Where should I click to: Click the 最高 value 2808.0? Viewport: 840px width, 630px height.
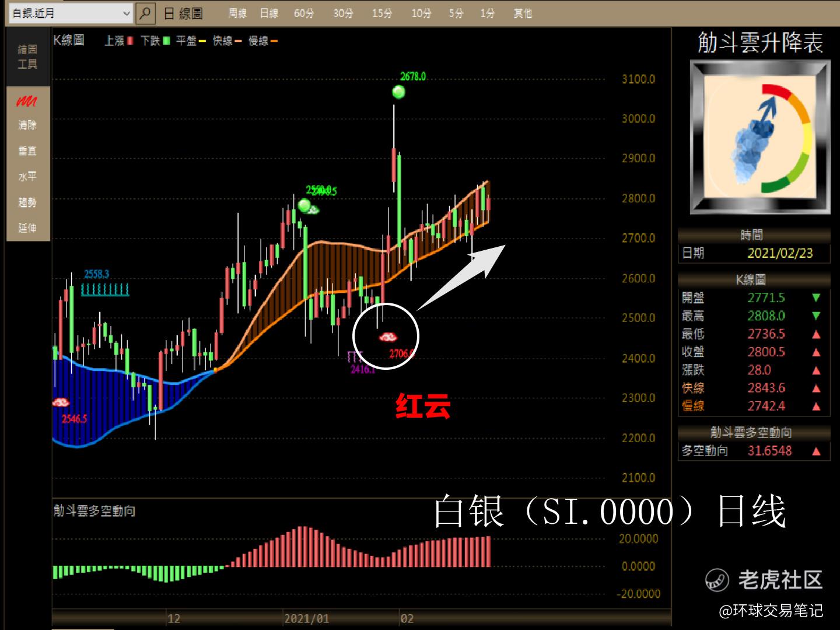[766, 316]
